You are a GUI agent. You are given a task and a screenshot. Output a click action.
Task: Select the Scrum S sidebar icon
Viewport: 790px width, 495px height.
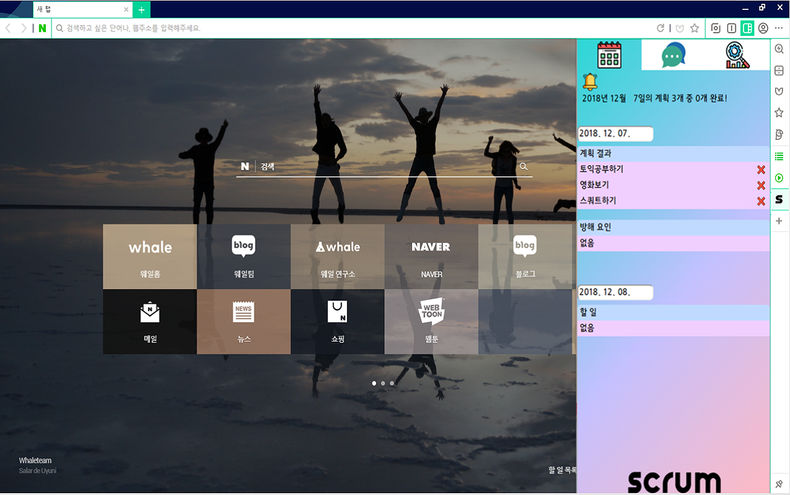[779, 200]
